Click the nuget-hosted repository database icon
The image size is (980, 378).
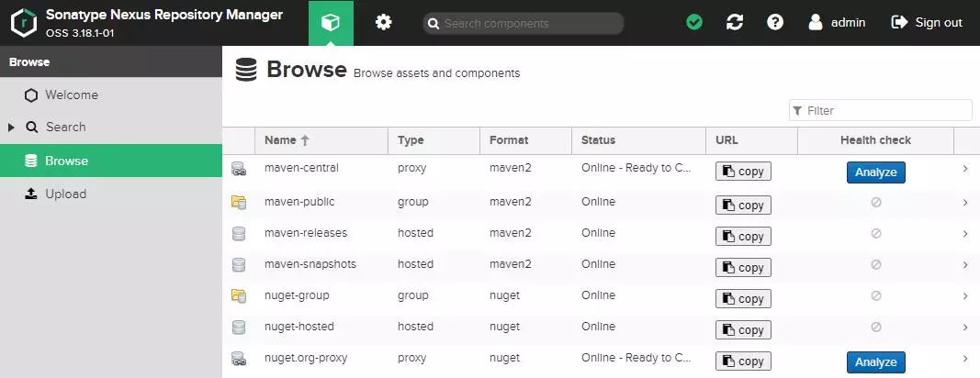239,327
